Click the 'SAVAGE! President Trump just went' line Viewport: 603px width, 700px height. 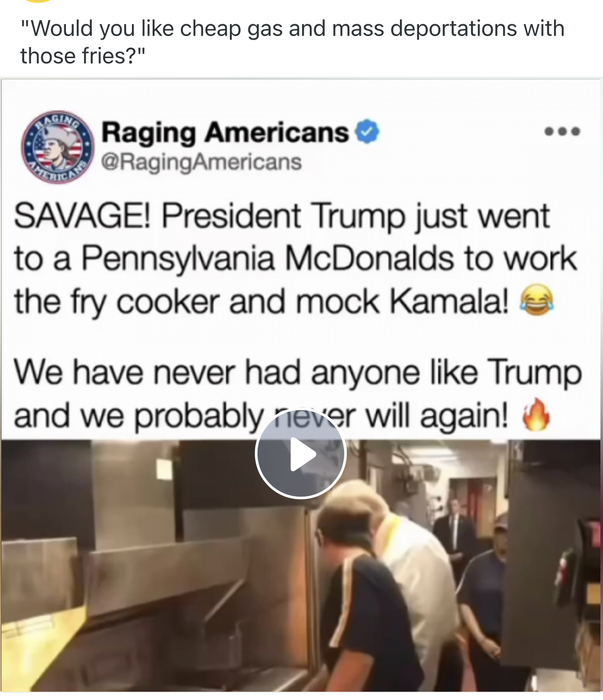282,216
